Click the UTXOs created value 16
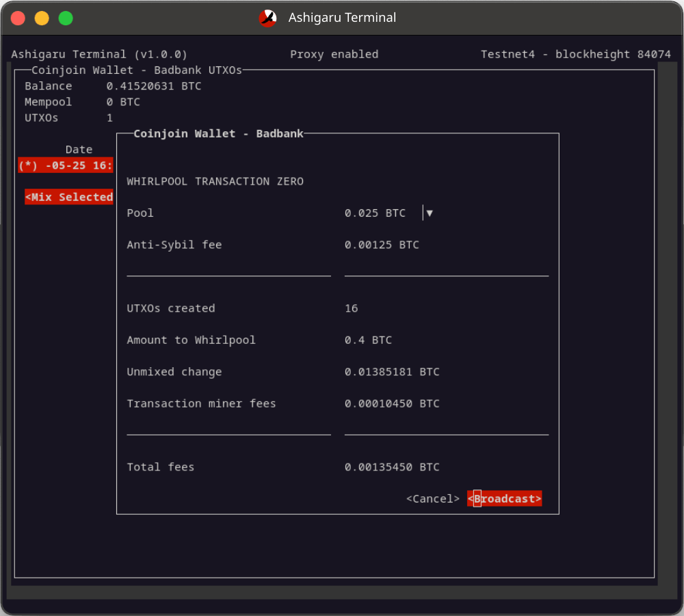Viewport: 684px width, 616px height. coord(351,308)
